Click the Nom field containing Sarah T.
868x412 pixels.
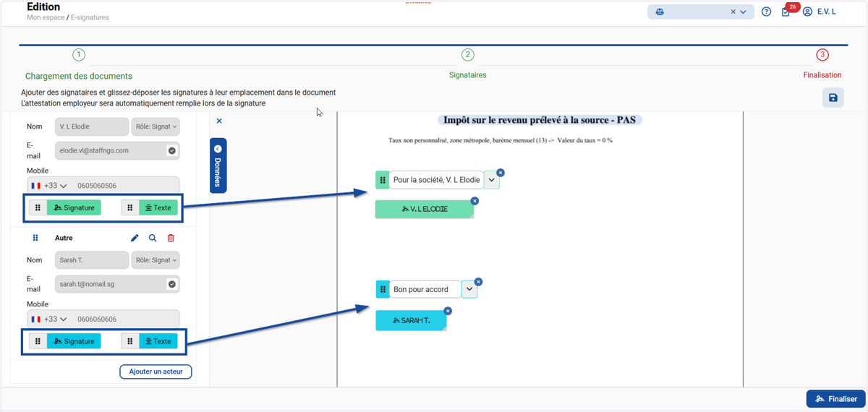(92, 260)
